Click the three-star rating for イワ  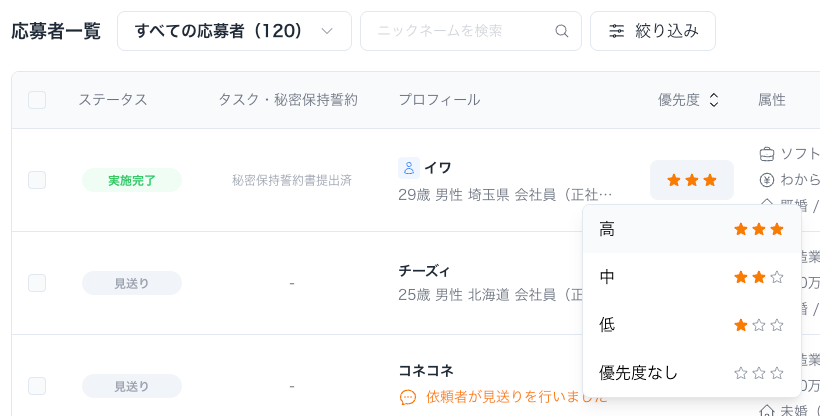tap(692, 180)
